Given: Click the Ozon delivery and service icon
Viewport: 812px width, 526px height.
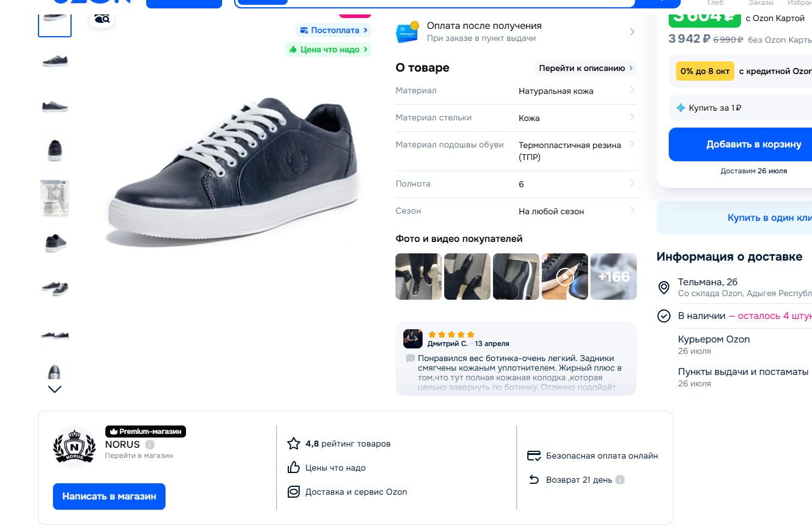Looking at the screenshot, I should coord(294,492).
